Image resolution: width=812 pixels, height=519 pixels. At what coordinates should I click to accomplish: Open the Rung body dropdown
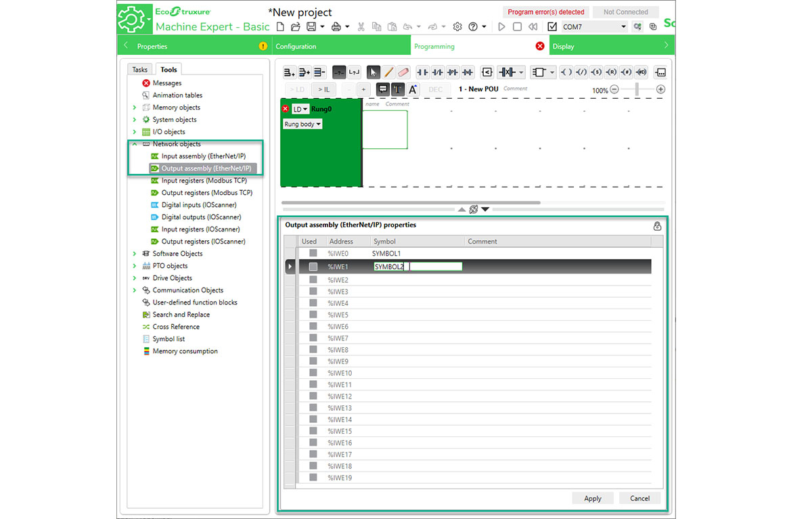pyautogui.click(x=302, y=125)
